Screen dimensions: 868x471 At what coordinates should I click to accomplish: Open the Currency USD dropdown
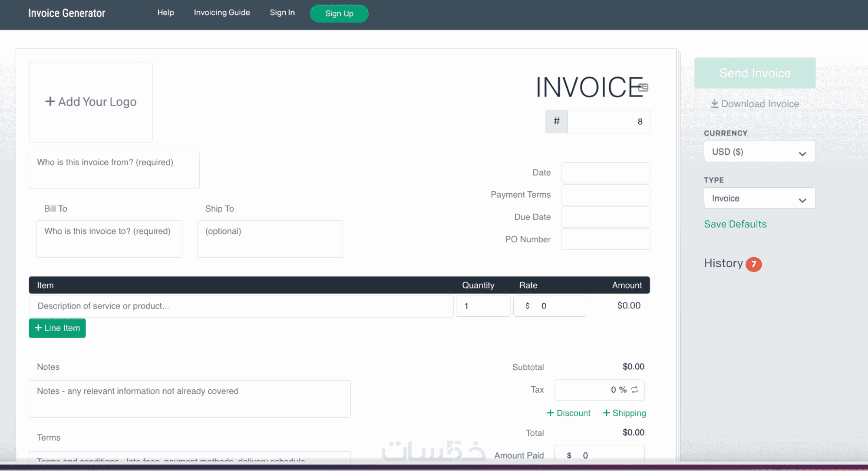[759, 152]
